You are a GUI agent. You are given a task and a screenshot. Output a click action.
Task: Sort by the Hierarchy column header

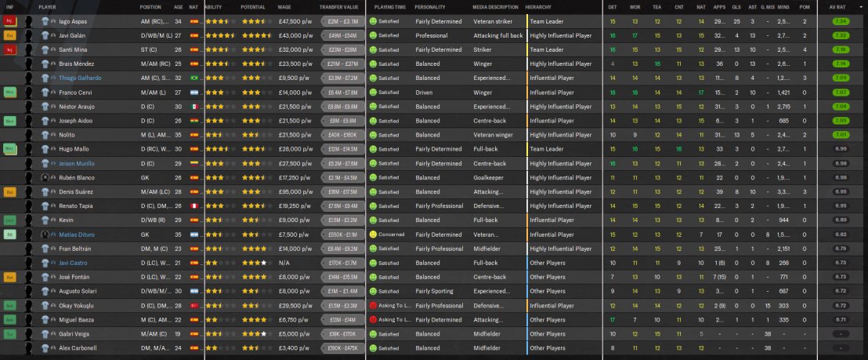538,7
